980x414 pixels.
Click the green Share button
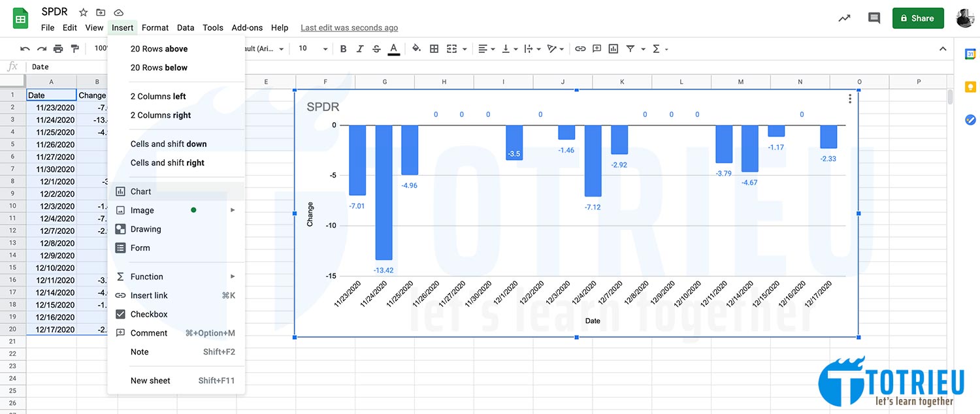(918, 18)
